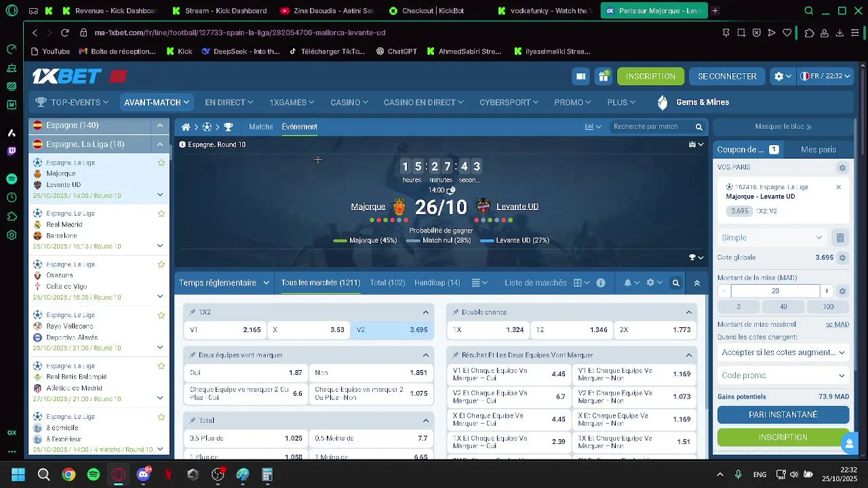
Task: Switch to the Matchs tab
Action: click(x=260, y=127)
